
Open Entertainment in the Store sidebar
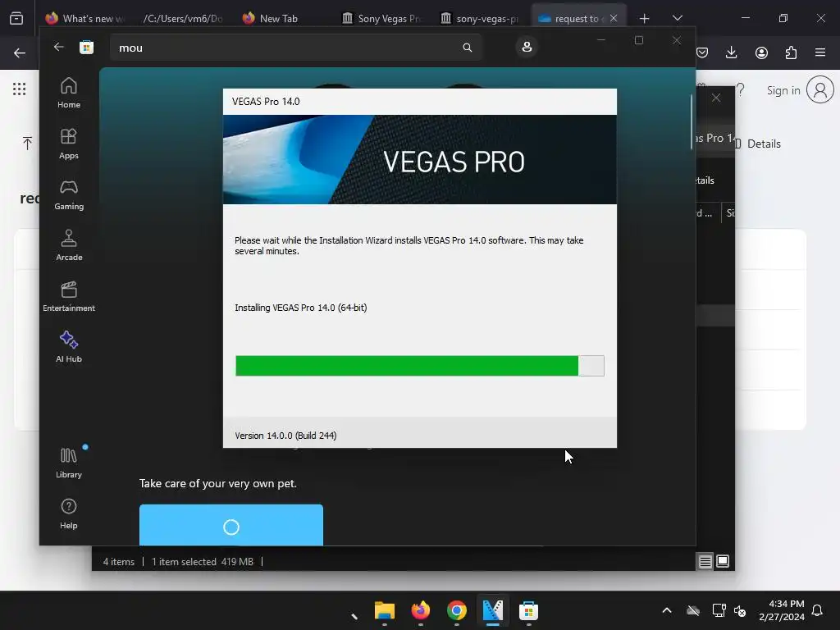click(69, 297)
